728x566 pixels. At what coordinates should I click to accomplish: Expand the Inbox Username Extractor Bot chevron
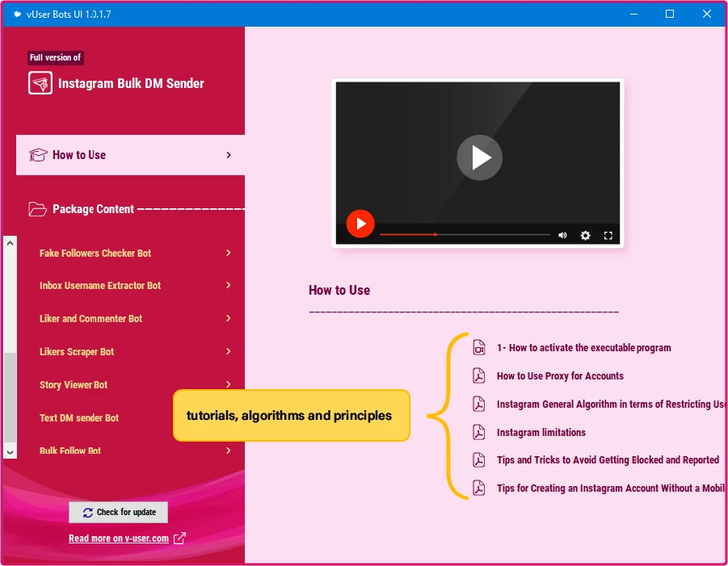(229, 285)
